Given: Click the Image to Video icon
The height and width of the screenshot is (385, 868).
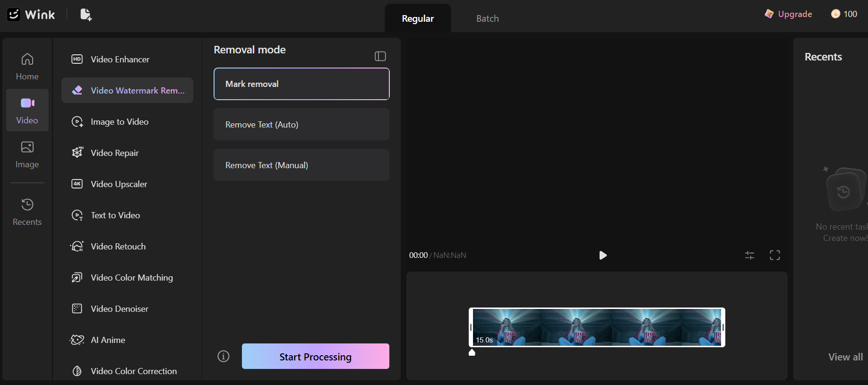Looking at the screenshot, I should click(x=77, y=121).
